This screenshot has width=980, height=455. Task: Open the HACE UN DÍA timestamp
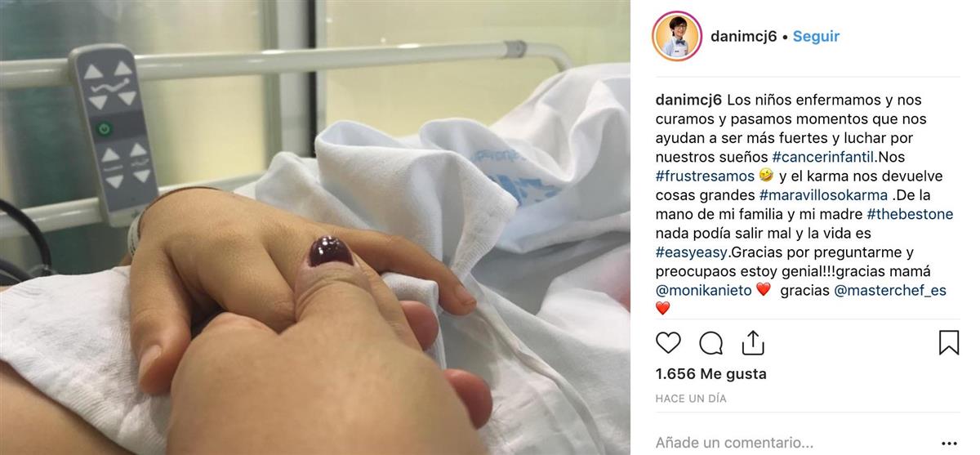[691, 399]
